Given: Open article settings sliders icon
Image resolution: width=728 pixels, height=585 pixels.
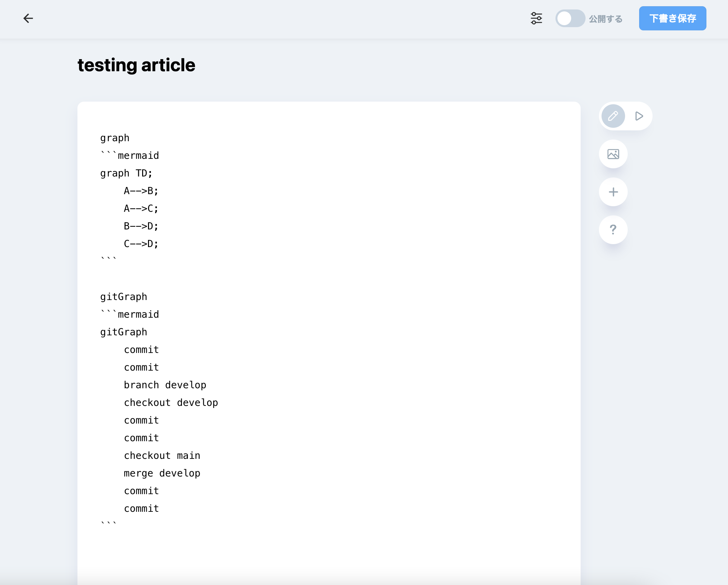Looking at the screenshot, I should [x=536, y=18].
